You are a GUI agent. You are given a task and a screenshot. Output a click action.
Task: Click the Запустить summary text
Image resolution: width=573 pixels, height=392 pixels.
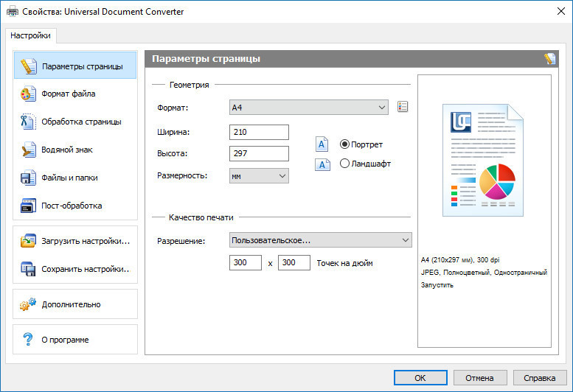[x=437, y=285]
